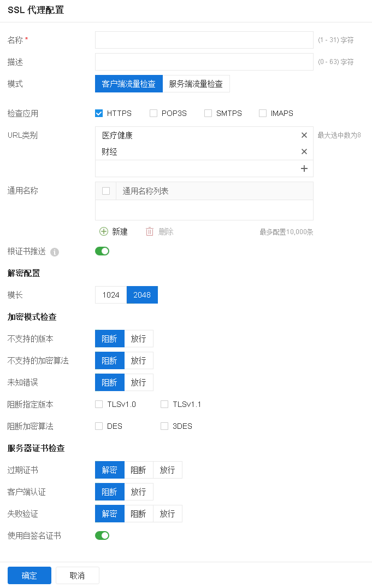The height and width of the screenshot is (588, 372).
Task: Click the empty URL类别 add row
Action: click(204, 169)
